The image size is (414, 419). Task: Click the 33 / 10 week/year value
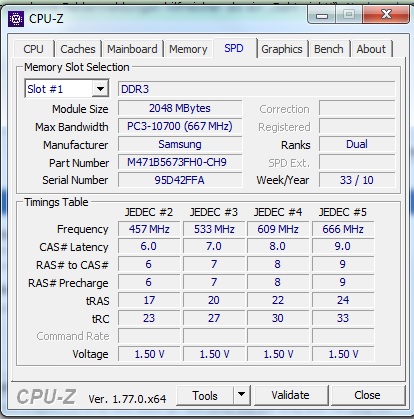click(x=357, y=180)
